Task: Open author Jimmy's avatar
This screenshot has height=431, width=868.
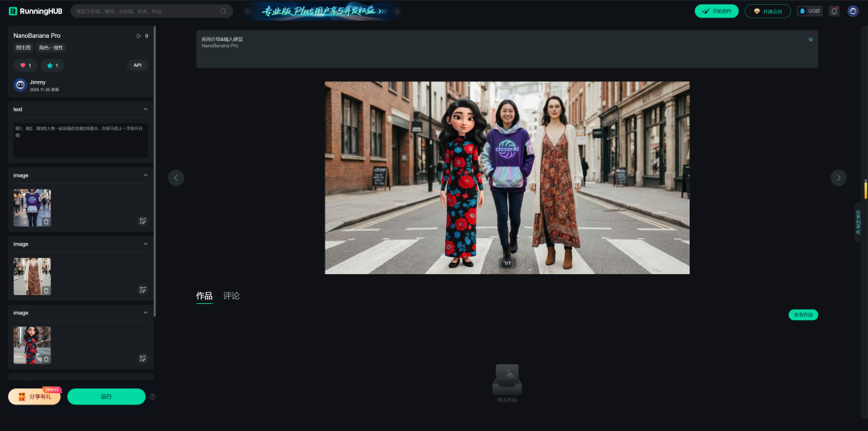Action: [x=20, y=84]
